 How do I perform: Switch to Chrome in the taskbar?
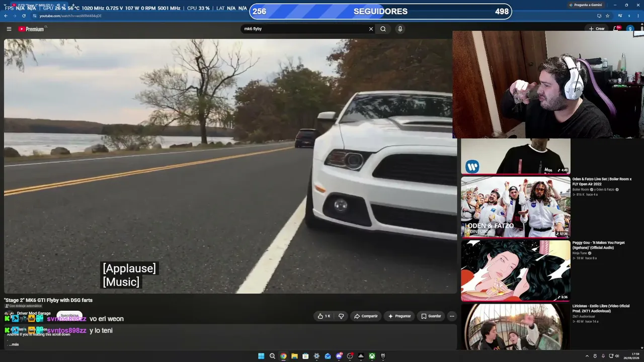point(283,356)
